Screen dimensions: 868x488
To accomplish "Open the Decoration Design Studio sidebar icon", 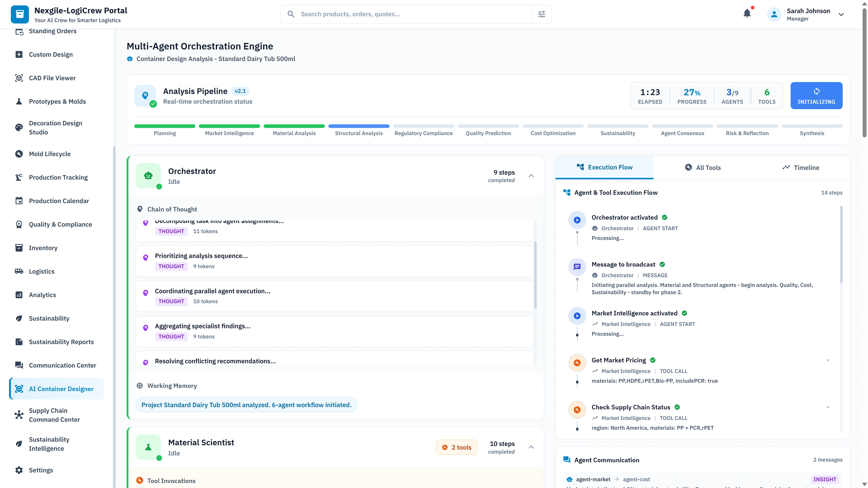I will click(19, 127).
